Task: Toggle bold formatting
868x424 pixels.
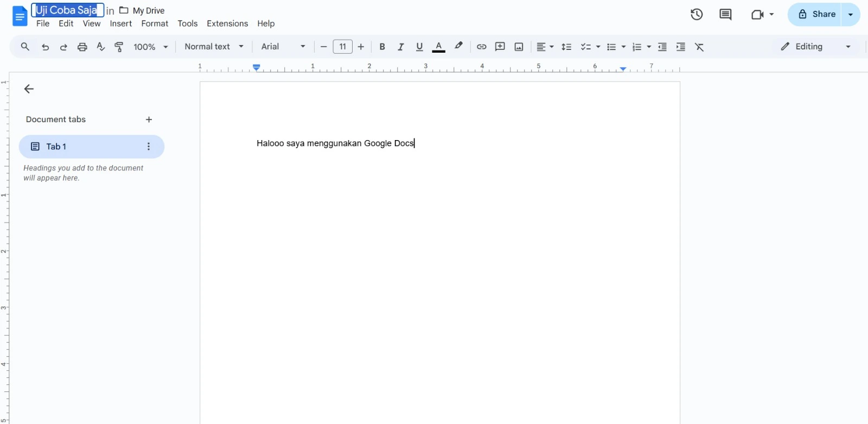Action: 382,47
